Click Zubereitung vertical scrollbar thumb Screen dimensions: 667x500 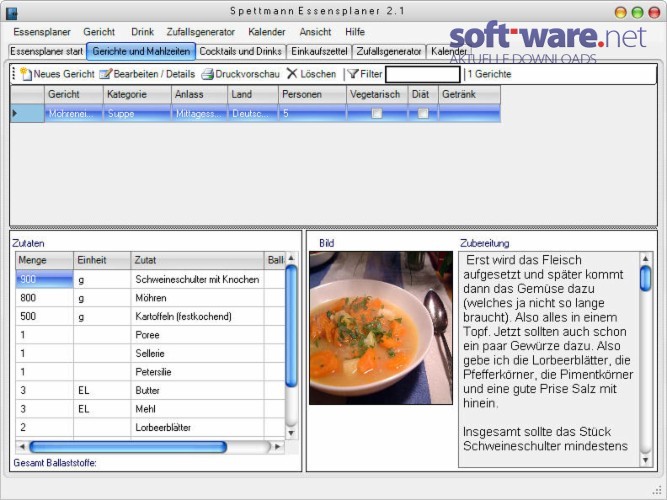pyautogui.click(x=645, y=279)
